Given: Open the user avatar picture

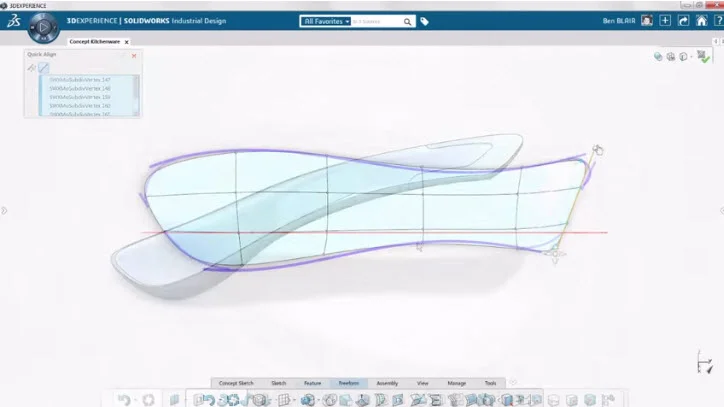Looking at the screenshot, I should 646,21.
